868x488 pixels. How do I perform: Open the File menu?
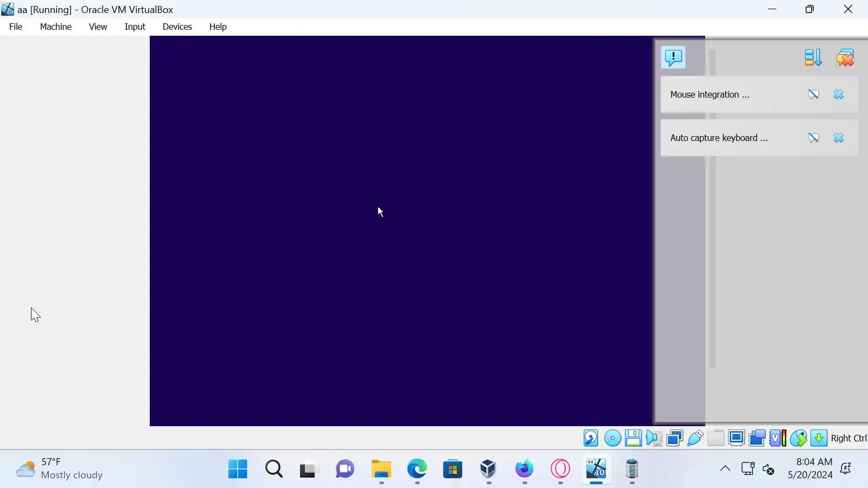coord(16,27)
